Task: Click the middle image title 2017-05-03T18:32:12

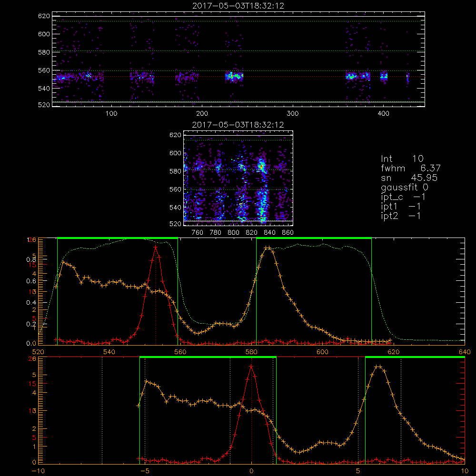Action: click(238, 125)
